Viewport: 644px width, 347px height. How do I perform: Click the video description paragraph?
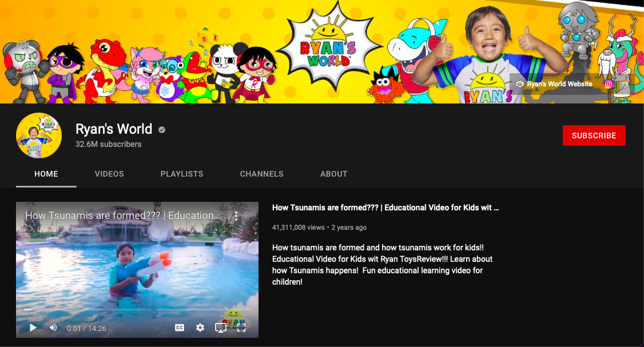(x=382, y=265)
